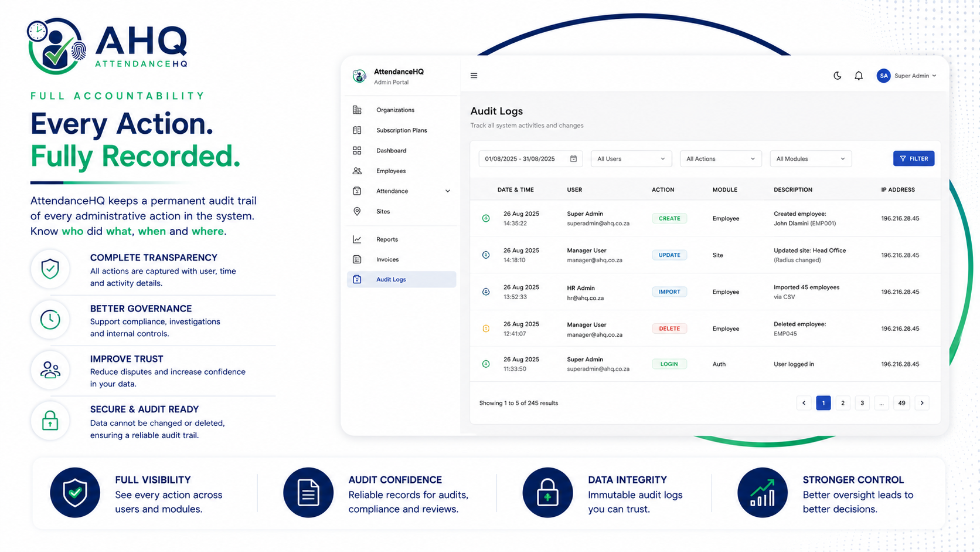The height and width of the screenshot is (552, 980).
Task: Click the Secure & Audit Ready lock icon
Action: click(x=50, y=421)
